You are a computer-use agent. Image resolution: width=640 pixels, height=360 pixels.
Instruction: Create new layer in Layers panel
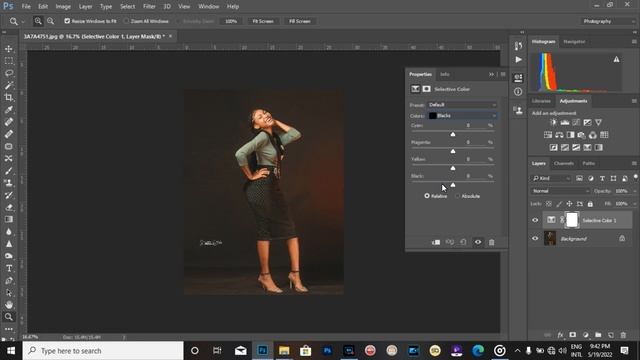[x=611, y=335]
